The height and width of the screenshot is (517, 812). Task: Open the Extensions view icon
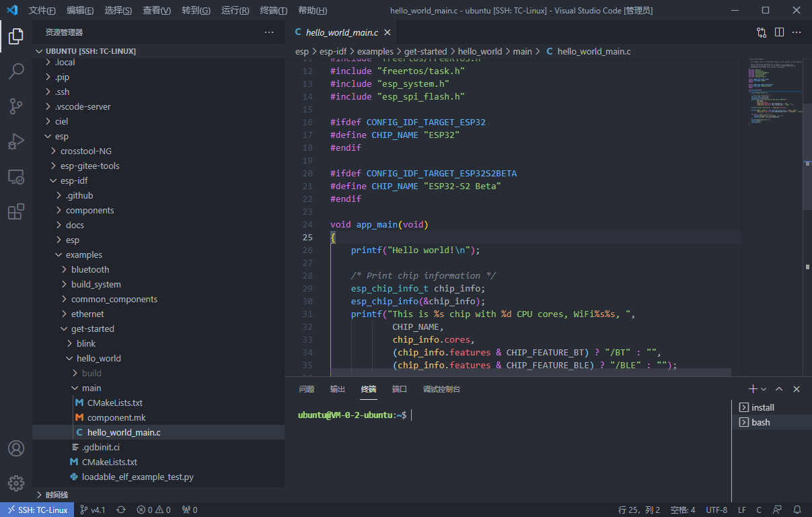pos(16,211)
